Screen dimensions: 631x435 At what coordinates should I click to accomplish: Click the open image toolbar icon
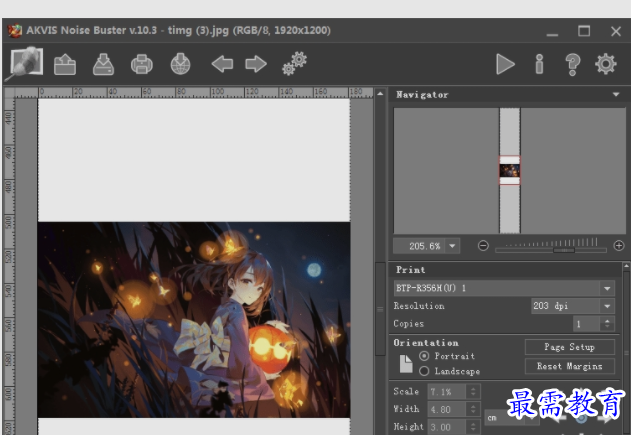point(65,64)
